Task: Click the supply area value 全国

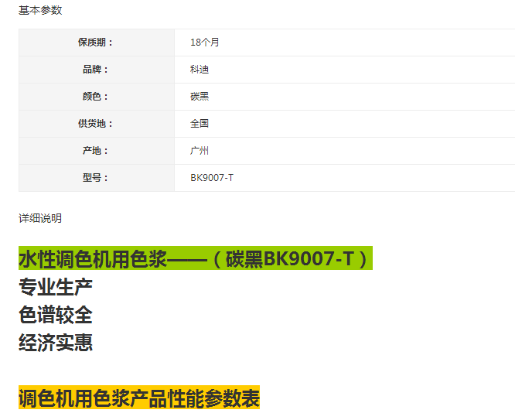Action: [200, 124]
